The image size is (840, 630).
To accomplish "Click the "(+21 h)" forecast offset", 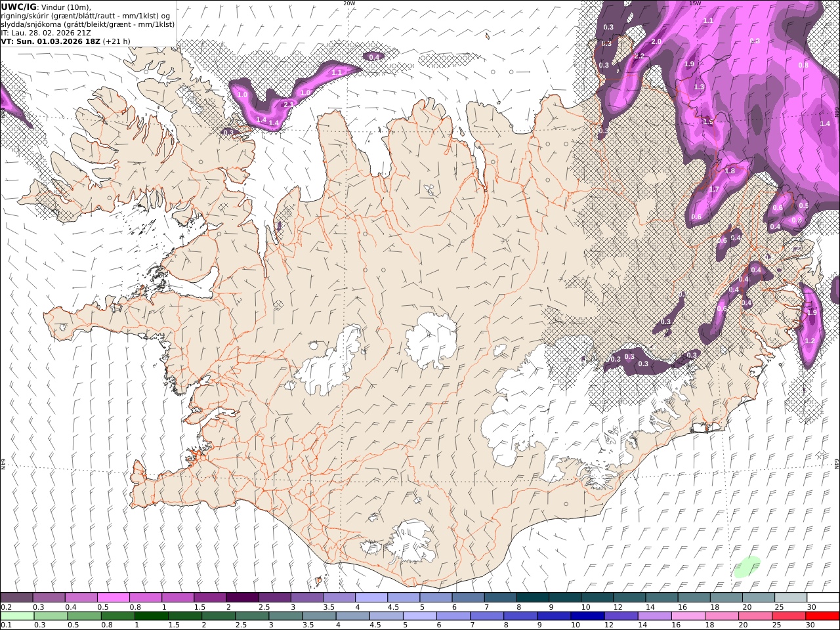I will pos(116,41).
